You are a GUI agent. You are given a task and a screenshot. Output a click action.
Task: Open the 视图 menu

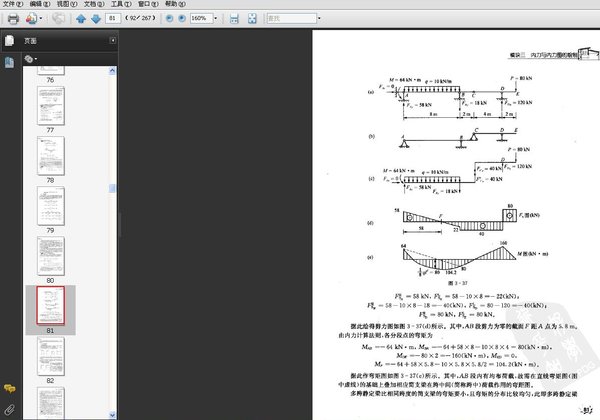point(67,4)
